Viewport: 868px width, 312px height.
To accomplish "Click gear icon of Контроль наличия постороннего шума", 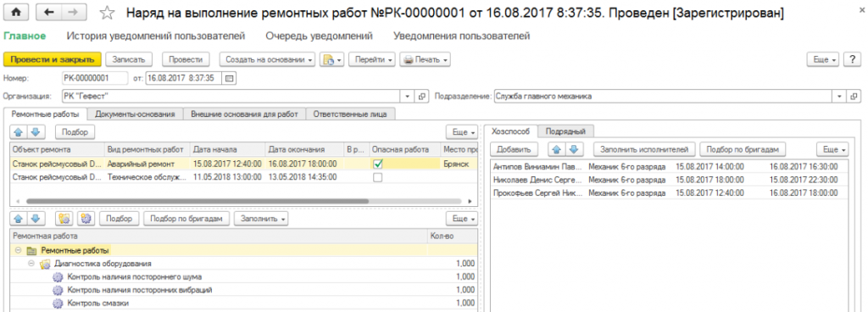I will pyautogui.click(x=58, y=277).
